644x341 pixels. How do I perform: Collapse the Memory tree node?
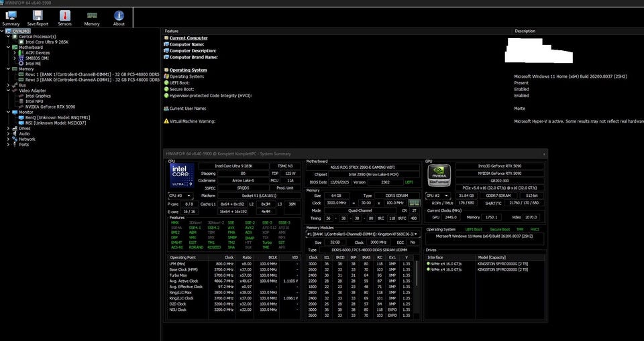(x=9, y=69)
